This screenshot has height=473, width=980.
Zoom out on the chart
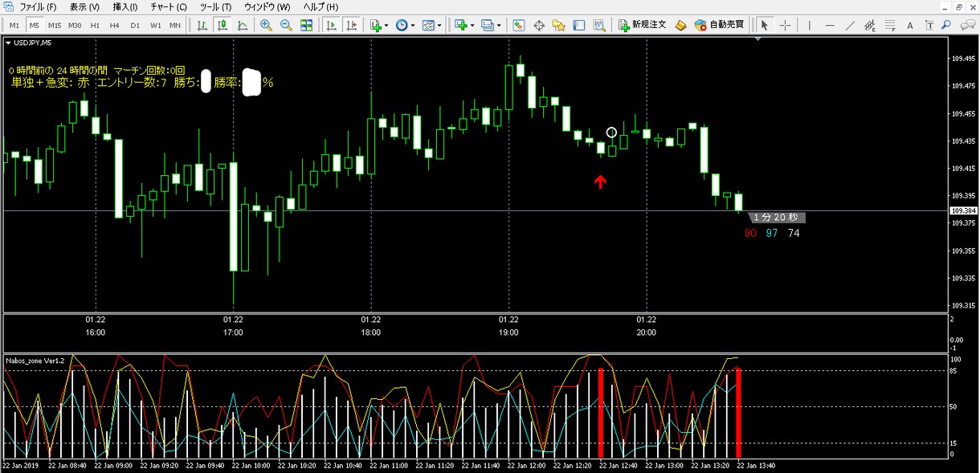point(286,25)
